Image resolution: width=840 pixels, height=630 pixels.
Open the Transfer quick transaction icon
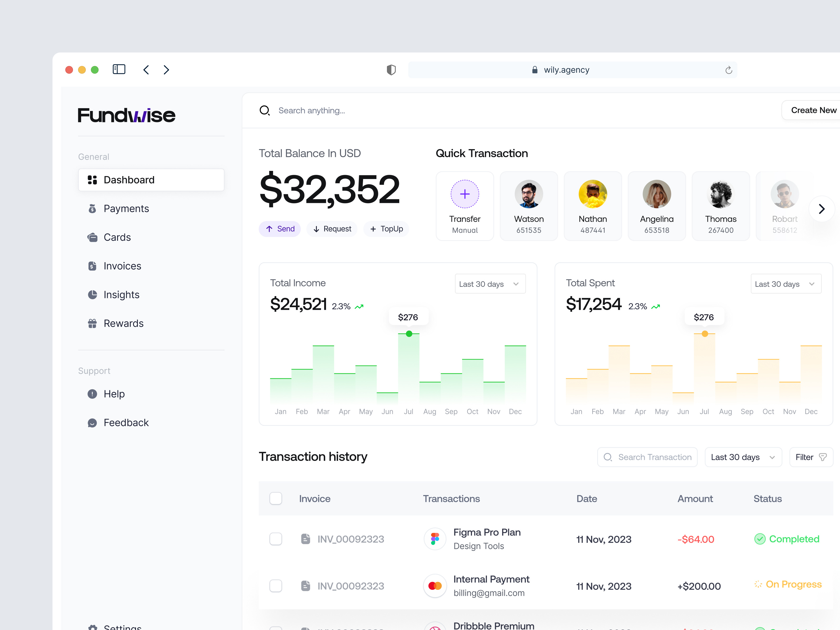click(x=464, y=194)
